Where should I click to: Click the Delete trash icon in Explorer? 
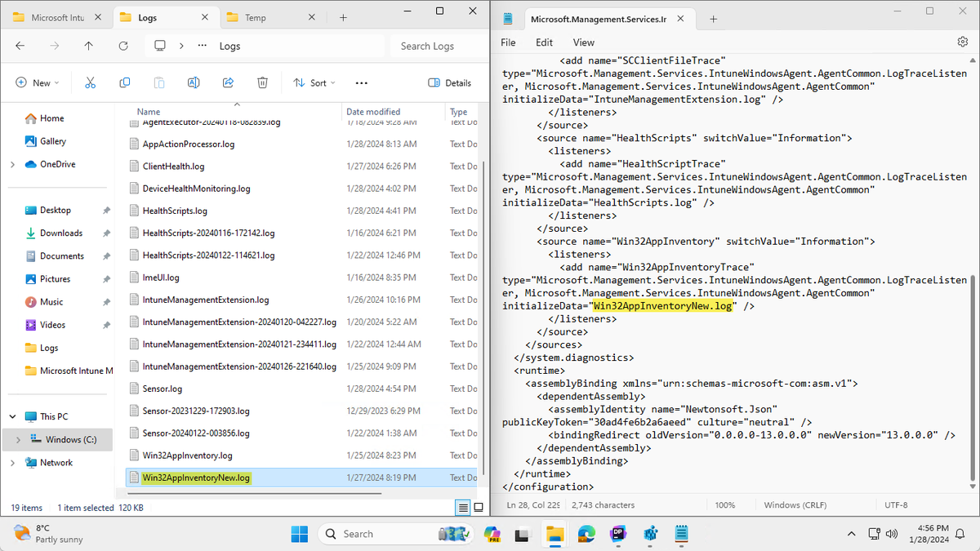coord(262,82)
